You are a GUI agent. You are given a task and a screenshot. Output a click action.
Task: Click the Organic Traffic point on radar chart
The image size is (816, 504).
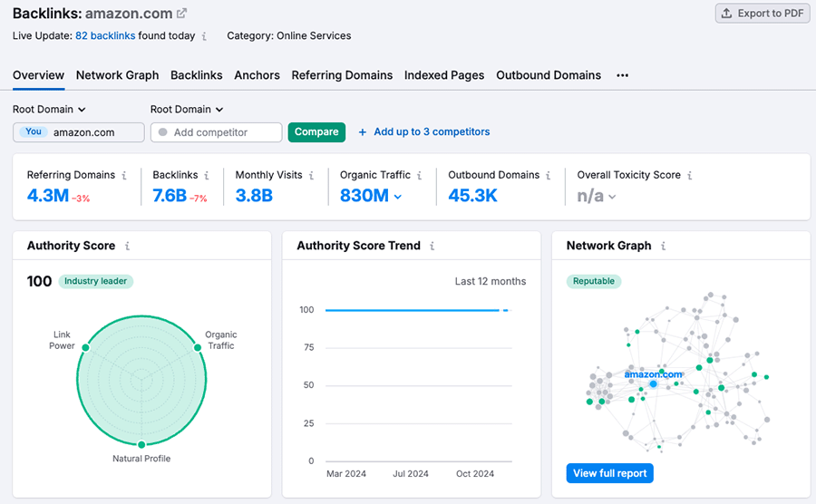coord(198,347)
